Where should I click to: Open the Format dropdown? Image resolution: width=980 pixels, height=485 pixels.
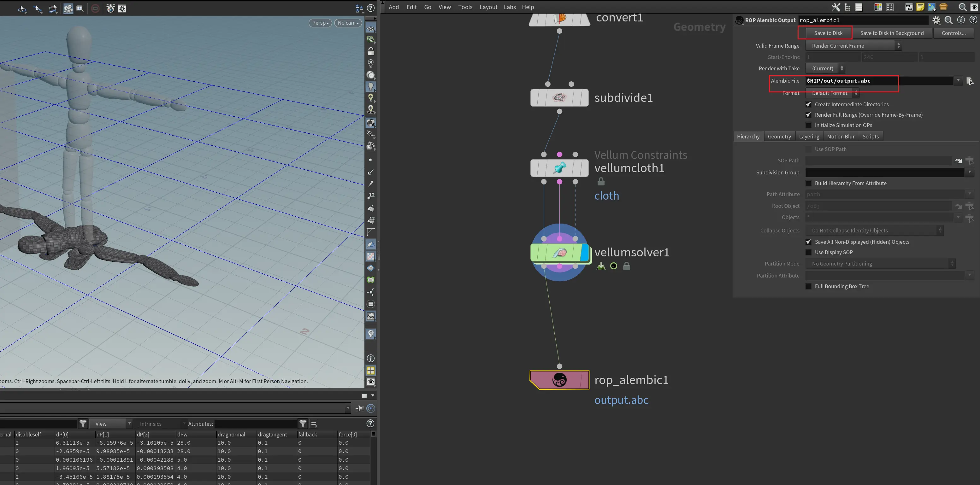coord(832,93)
